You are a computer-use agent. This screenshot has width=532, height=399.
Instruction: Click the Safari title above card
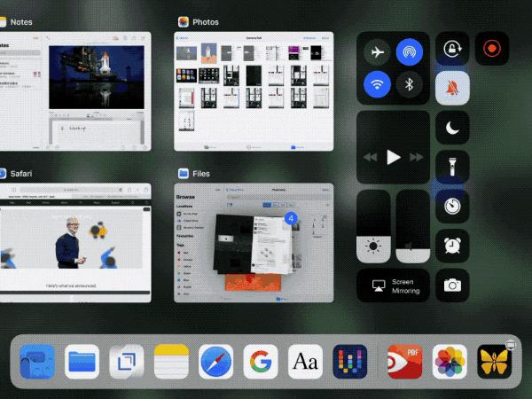click(x=21, y=174)
